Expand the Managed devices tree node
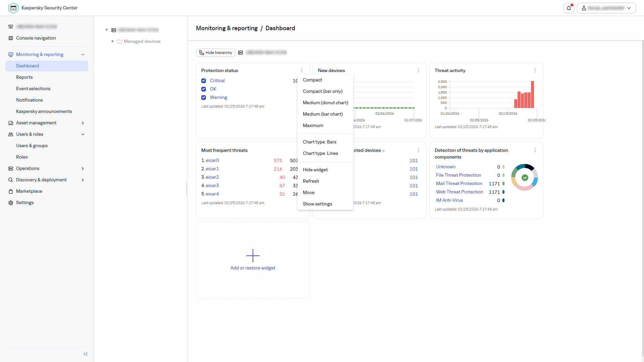Viewport: 644px width, 362px height. click(113, 41)
